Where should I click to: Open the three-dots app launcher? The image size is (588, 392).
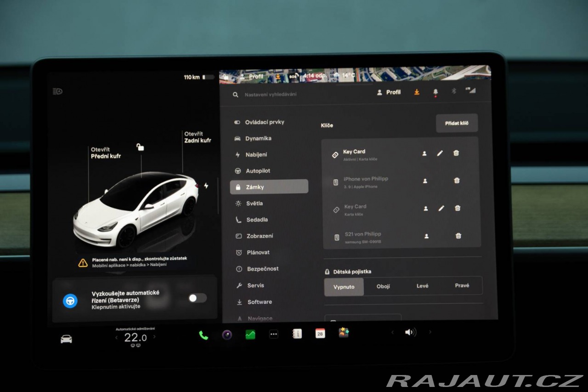(x=274, y=335)
